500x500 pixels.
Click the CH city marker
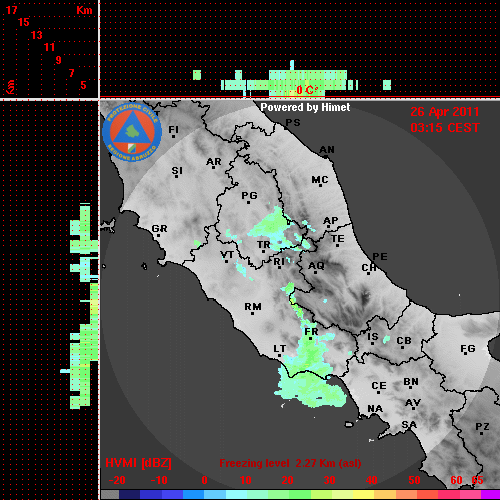click(x=368, y=274)
